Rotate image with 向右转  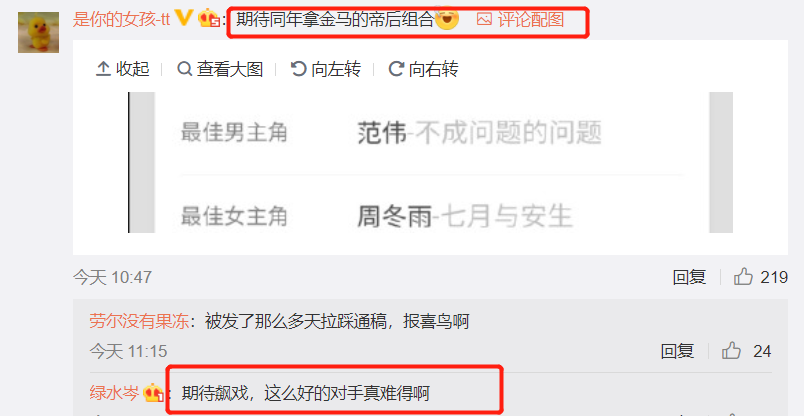tap(424, 69)
